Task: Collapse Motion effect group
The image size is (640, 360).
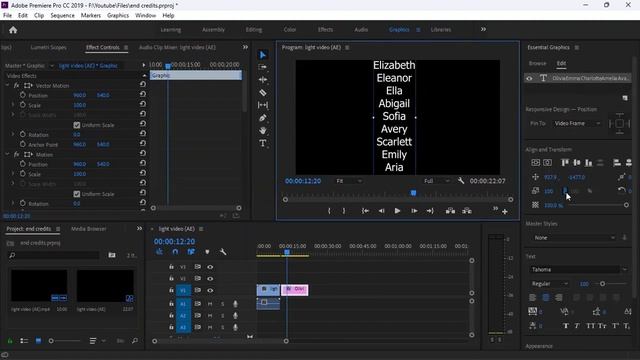Action: point(7,154)
